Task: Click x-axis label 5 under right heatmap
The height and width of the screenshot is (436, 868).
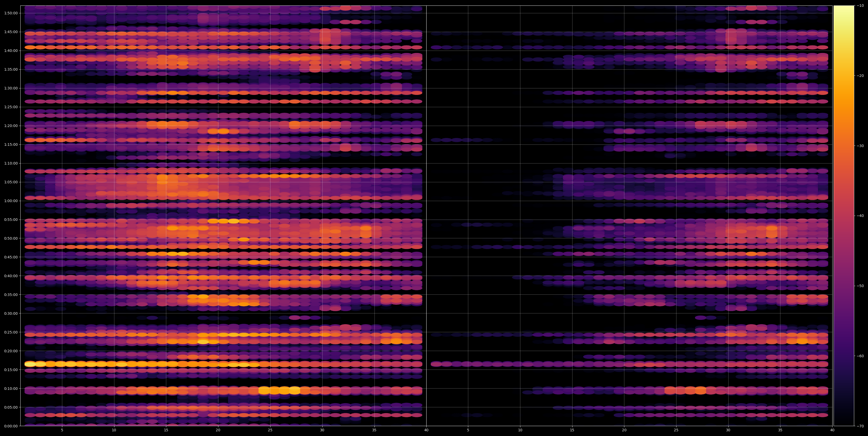Action: [x=468, y=430]
